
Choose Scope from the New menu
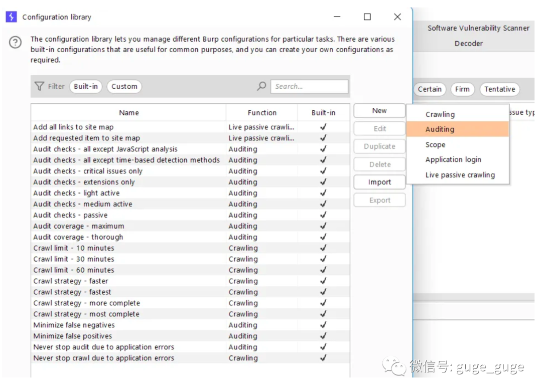coord(458,145)
